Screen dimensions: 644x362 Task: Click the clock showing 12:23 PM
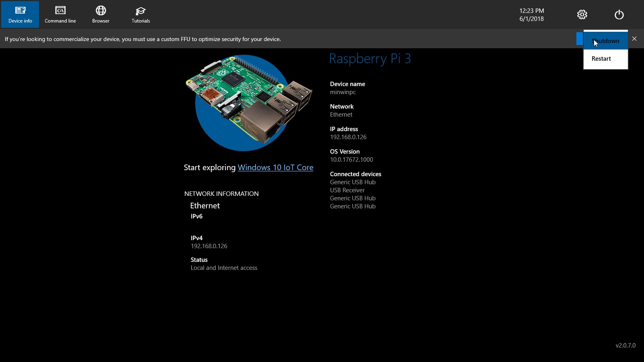531,11
